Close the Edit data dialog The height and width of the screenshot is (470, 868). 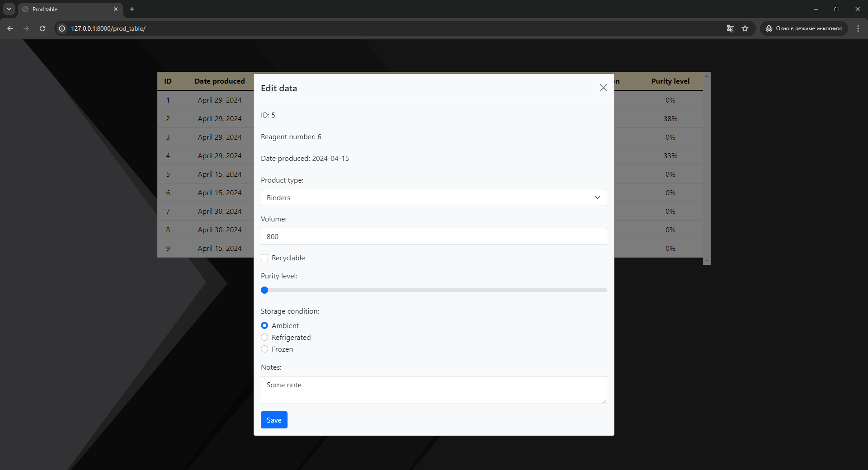(603, 88)
